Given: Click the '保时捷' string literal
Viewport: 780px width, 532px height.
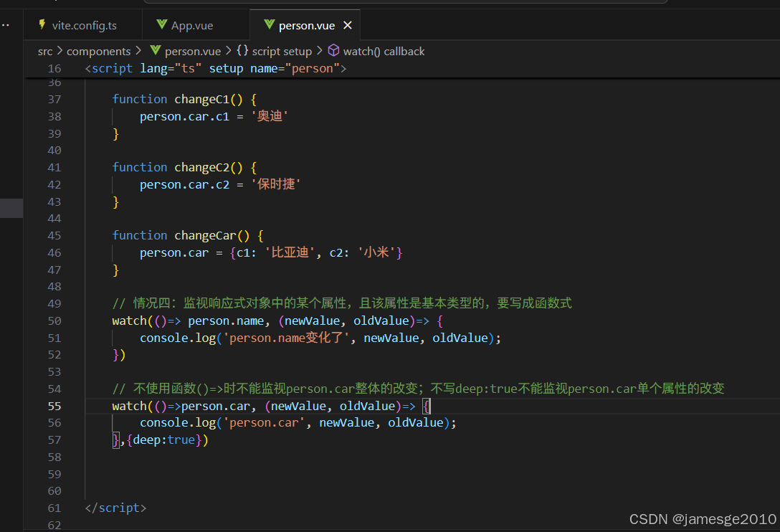Looking at the screenshot, I should point(276,184).
